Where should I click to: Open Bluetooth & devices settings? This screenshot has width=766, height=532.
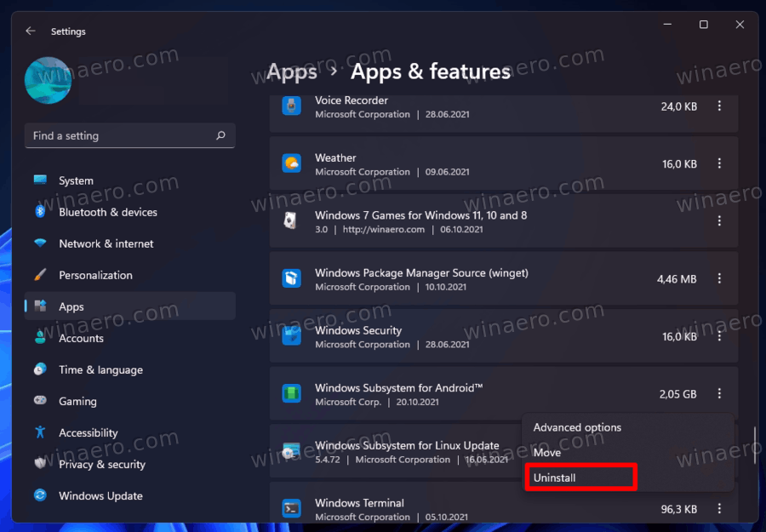click(130, 212)
